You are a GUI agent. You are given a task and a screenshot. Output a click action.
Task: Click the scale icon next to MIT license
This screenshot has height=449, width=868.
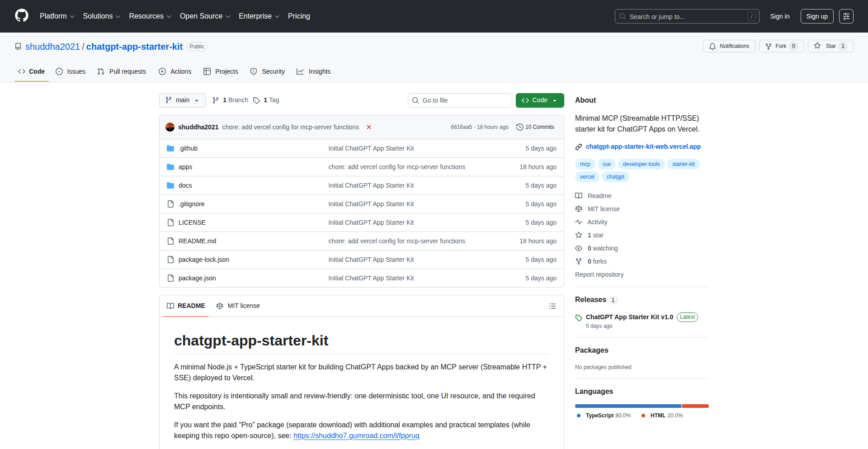pyautogui.click(x=579, y=209)
